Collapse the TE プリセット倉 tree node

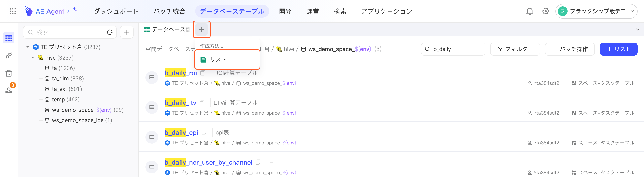click(28, 47)
